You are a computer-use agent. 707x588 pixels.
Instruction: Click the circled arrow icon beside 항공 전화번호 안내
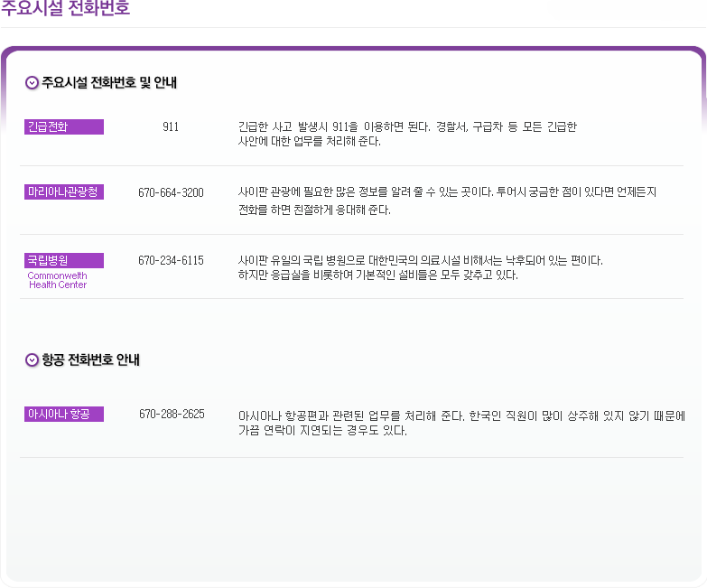(32, 360)
